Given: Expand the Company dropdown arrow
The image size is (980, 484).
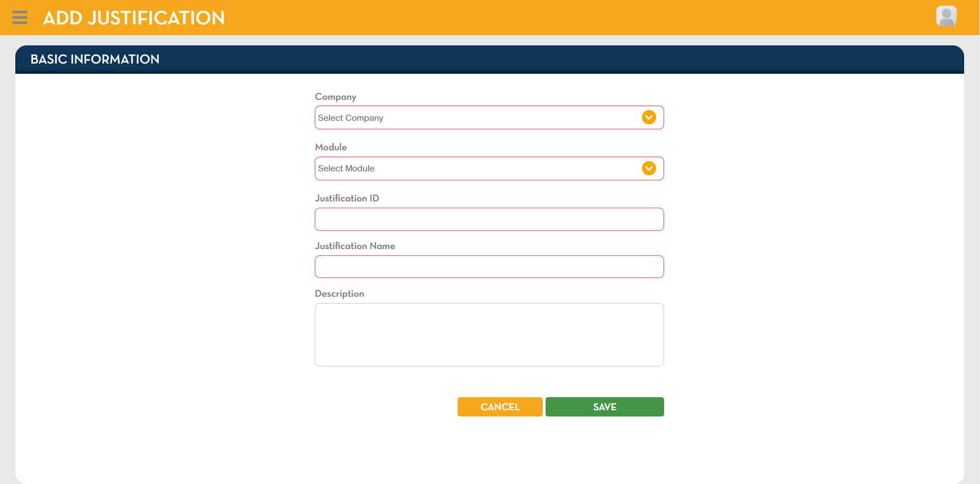Looking at the screenshot, I should (649, 117).
